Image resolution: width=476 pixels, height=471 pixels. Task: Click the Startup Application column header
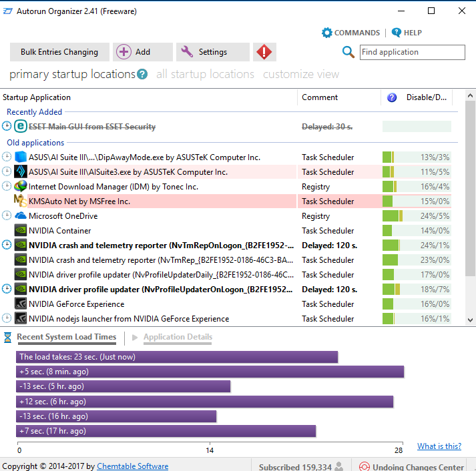[149, 97]
